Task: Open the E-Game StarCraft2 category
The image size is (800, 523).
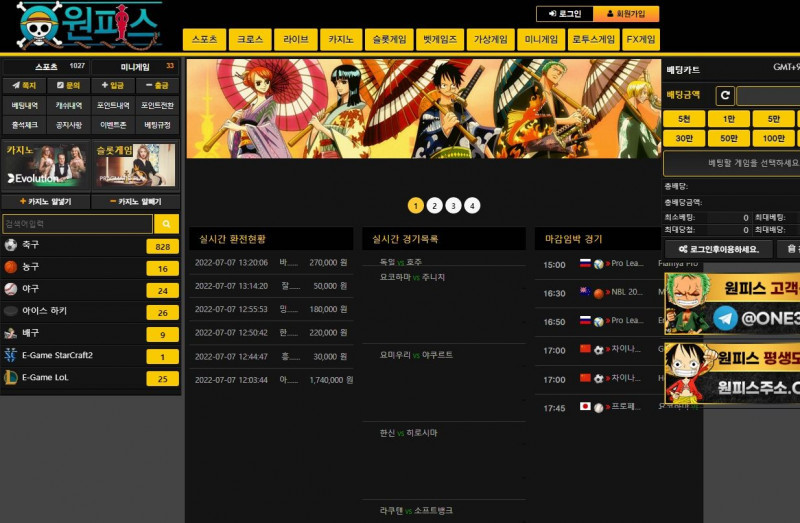Action: click(x=90, y=356)
